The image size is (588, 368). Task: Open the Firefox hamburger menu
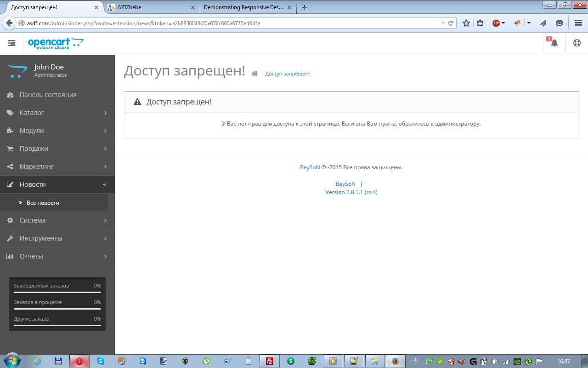[578, 23]
